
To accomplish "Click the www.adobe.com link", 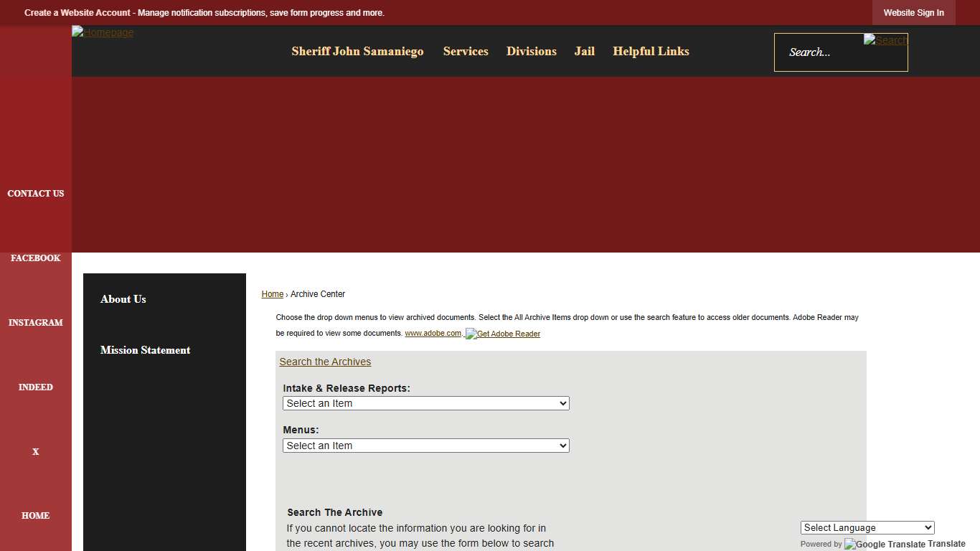I will point(433,333).
